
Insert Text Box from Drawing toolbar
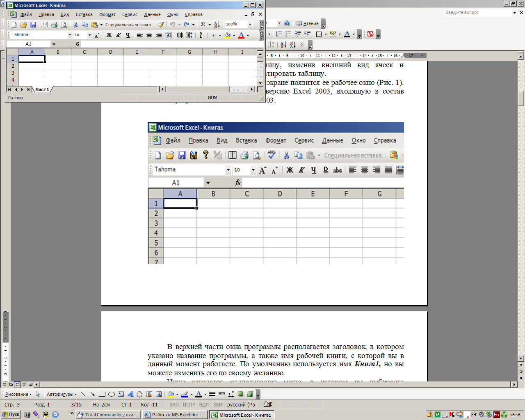tap(121, 394)
